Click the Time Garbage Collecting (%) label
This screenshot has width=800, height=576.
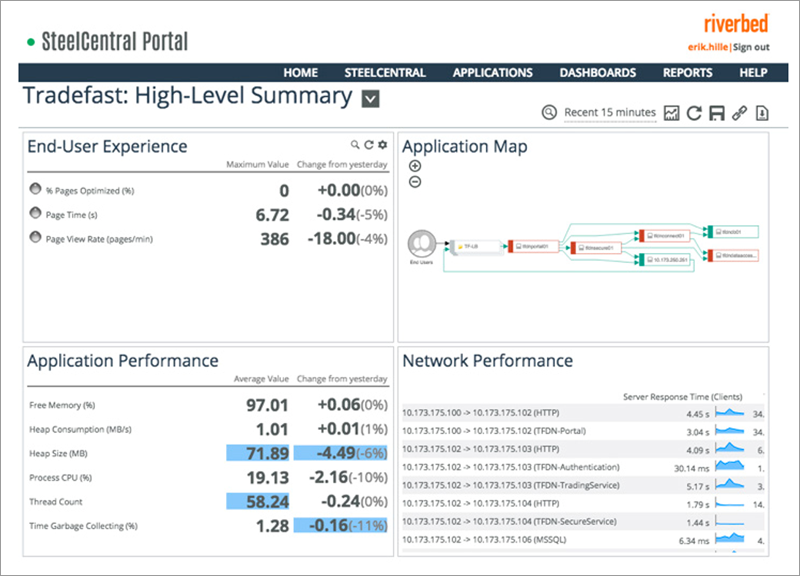(83, 526)
